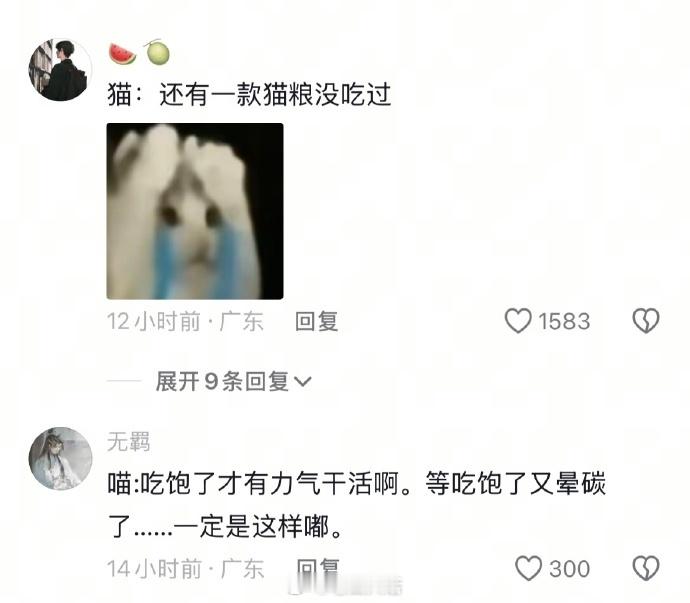690x603 pixels.
Task: Like the comment by 无羁
Action: coord(528,568)
